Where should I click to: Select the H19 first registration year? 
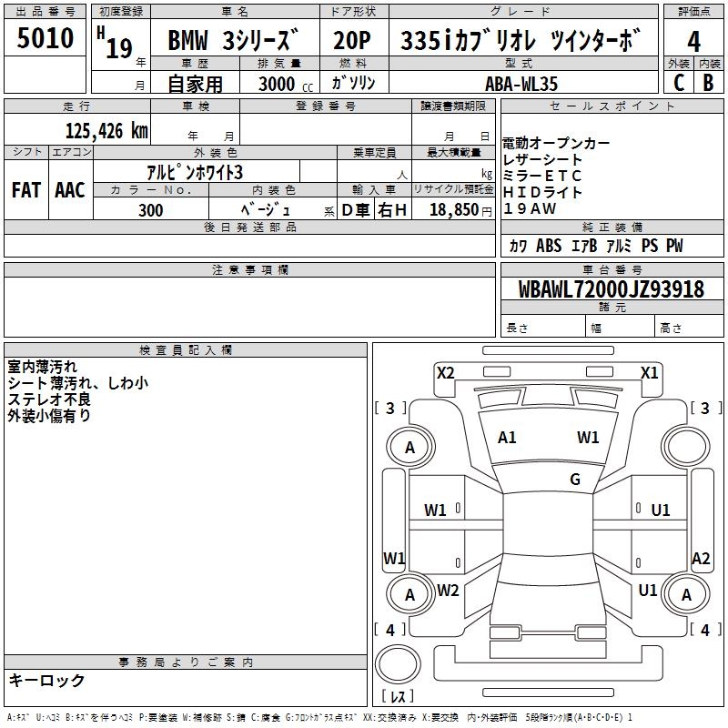(x=116, y=43)
